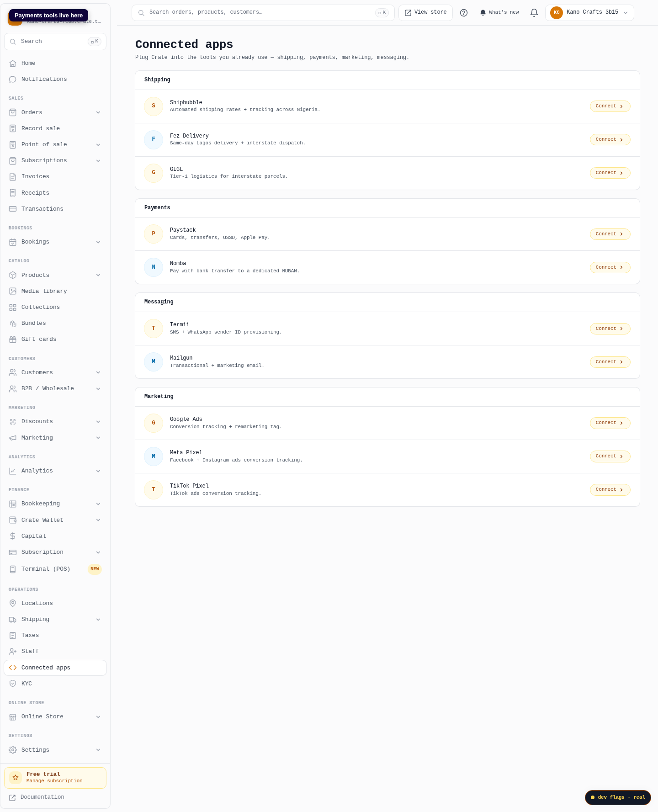The image size is (658, 812).
Task: Go to Invoices in sidebar
Action: [55, 176]
